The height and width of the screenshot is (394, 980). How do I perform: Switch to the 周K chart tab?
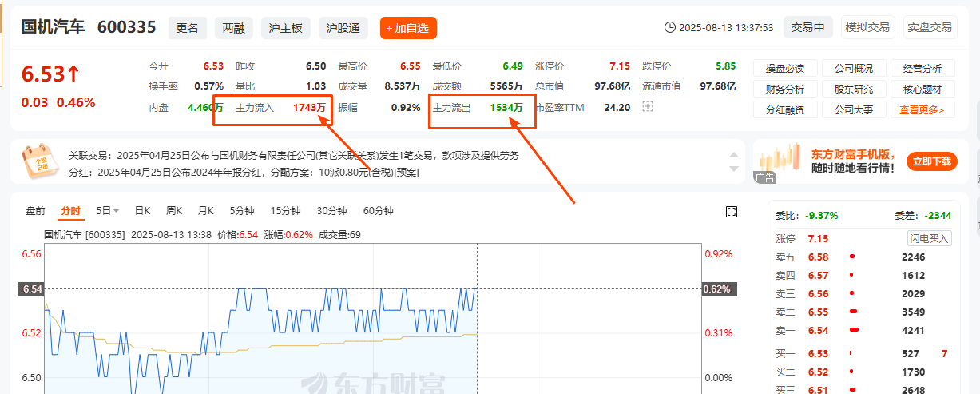point(174,211)
